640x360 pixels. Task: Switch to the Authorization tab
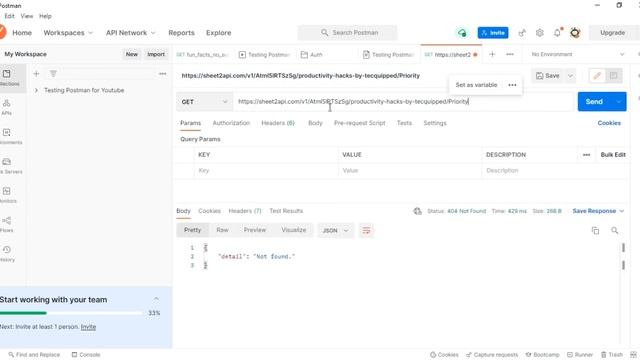click(x=231, y=123)
